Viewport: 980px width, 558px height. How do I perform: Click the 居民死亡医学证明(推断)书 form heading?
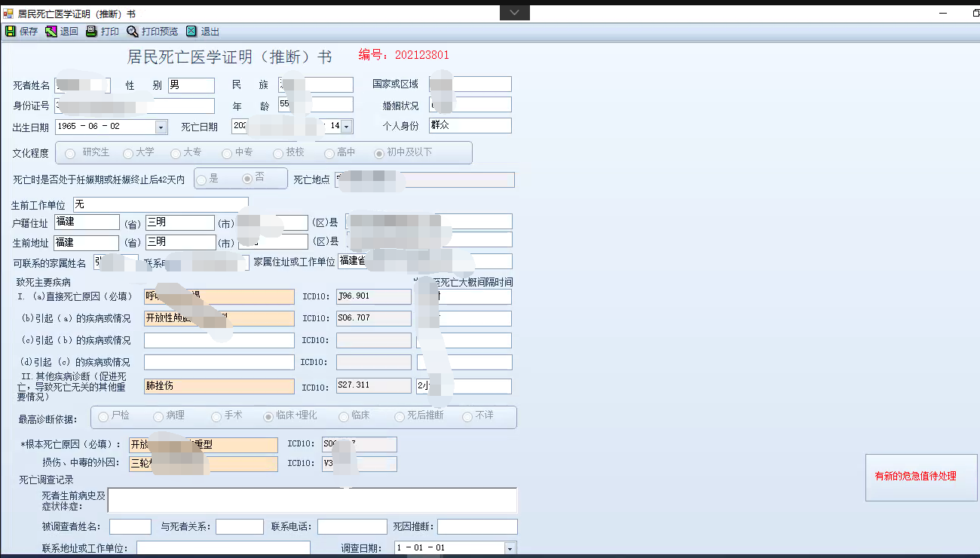point(230,57)
